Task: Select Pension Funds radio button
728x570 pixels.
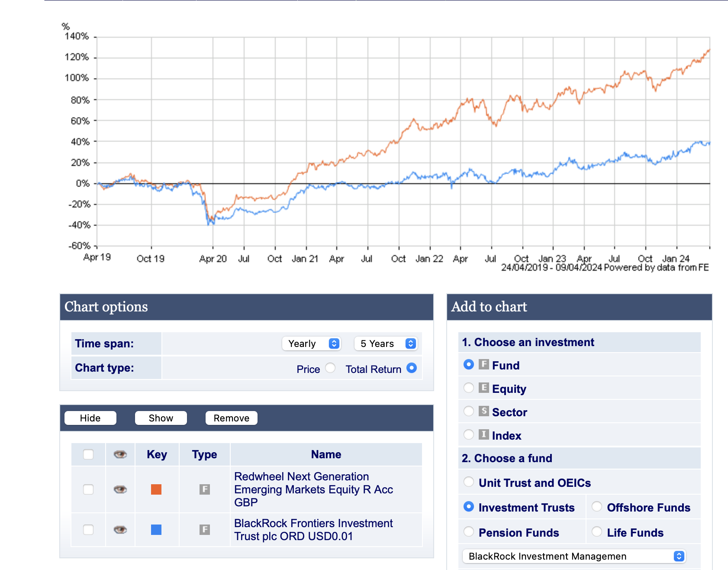Action: (x=469, y=531)
